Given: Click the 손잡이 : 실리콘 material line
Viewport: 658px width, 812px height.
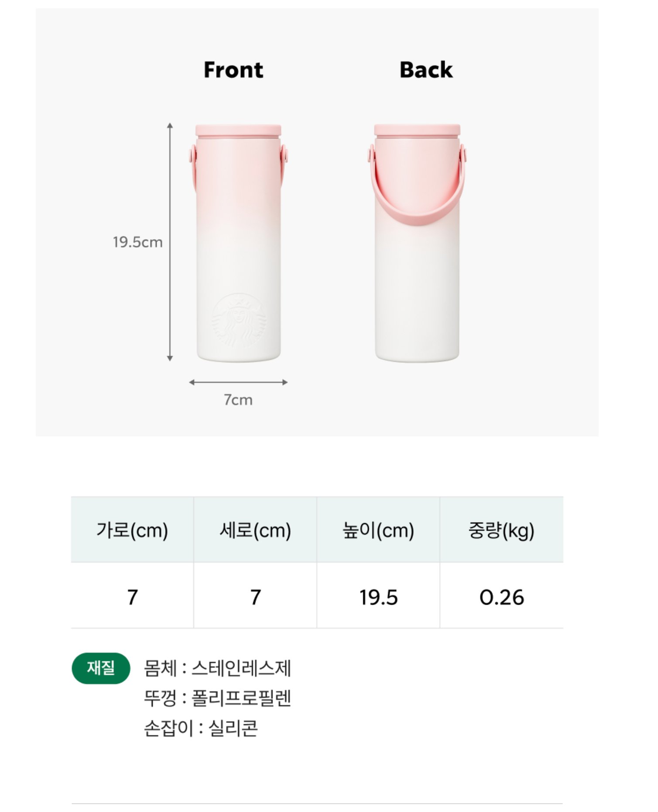Looking at the screenshot, I should tap(201, 728).
